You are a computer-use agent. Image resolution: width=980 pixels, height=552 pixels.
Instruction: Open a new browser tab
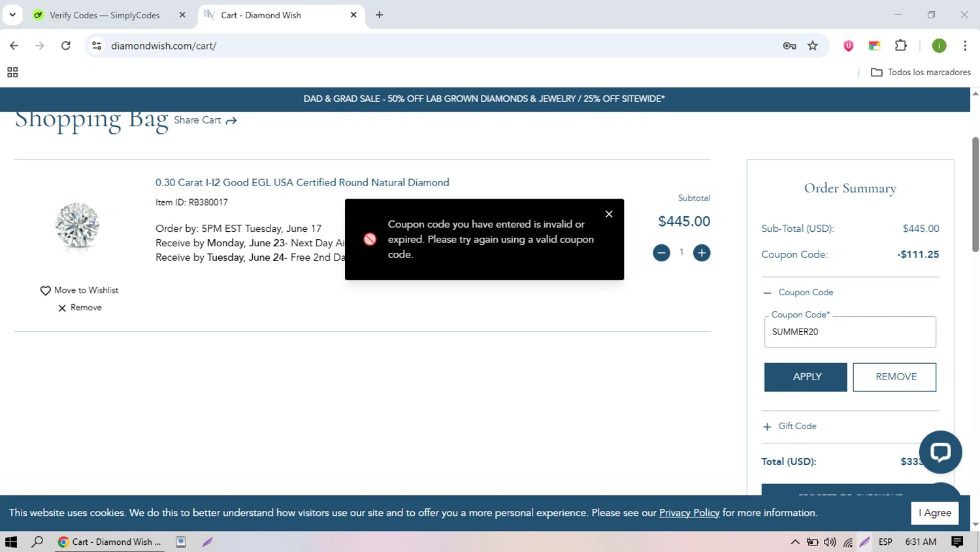click(380, 14)
